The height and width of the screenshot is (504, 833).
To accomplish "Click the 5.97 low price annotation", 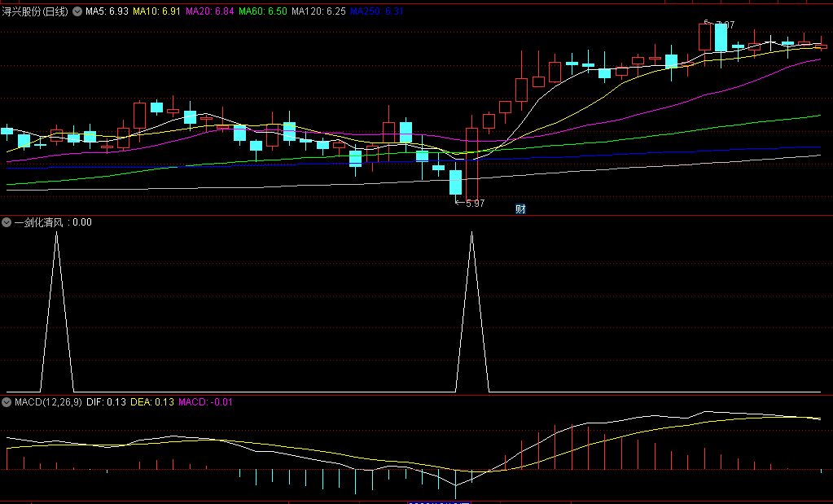I will point(475,204).
